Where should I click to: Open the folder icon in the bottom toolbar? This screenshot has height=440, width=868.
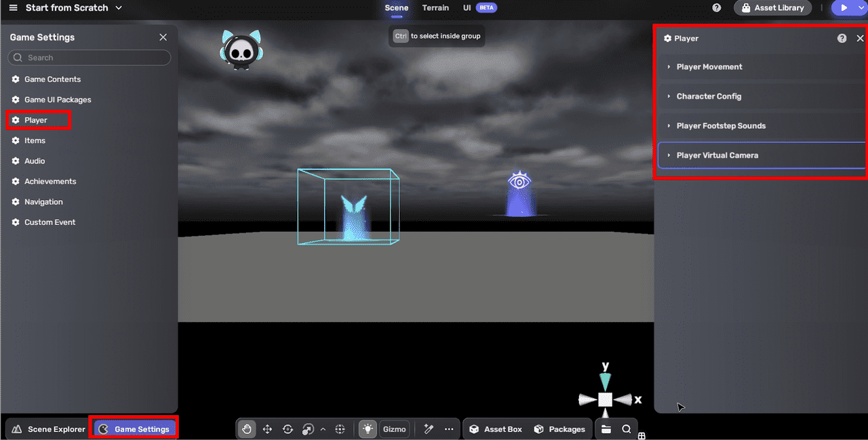(606, 429)
